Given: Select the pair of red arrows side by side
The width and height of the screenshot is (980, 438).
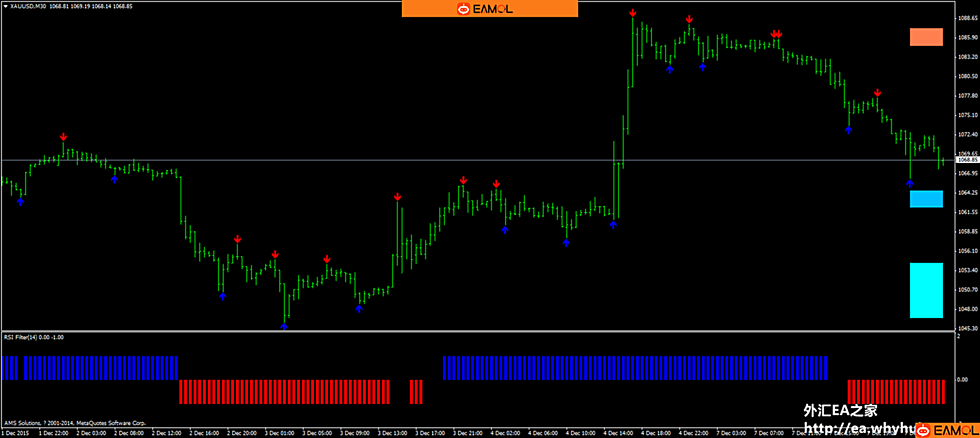Looking at the screenshot, I should tap(776, 34).
